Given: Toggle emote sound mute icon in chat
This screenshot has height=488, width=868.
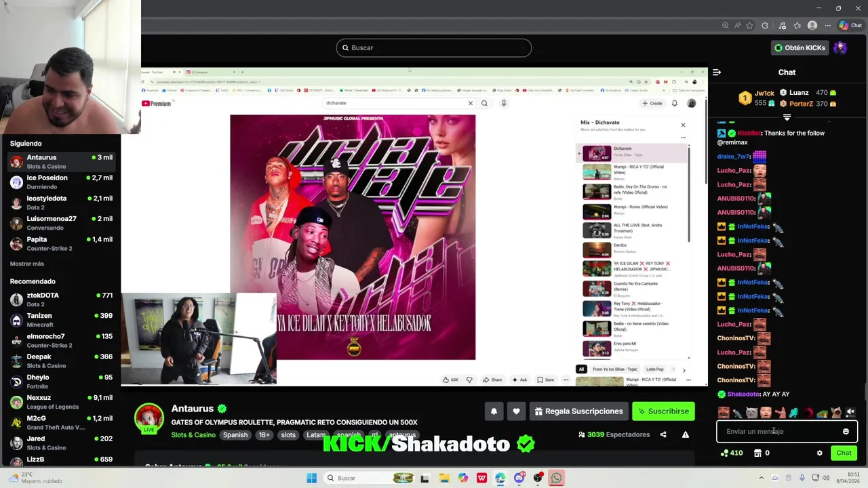Looking at the screenshot, I should coord(850,411).
